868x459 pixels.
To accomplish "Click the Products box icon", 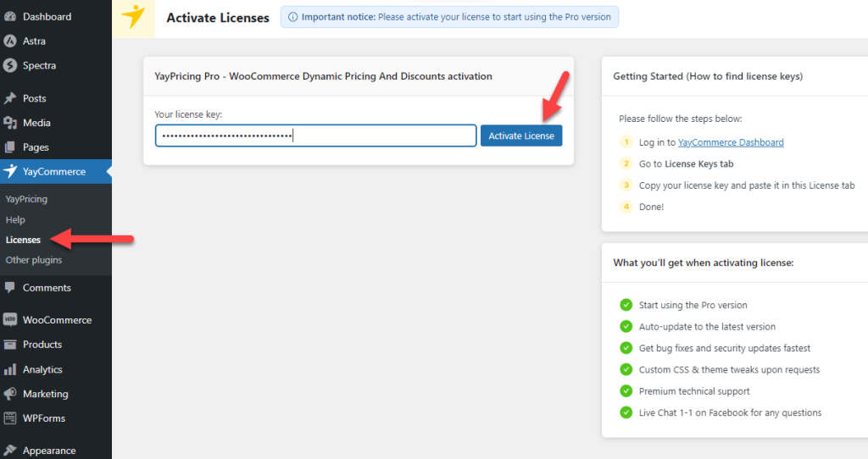I will pyautogui.click(x=10, y=345).
